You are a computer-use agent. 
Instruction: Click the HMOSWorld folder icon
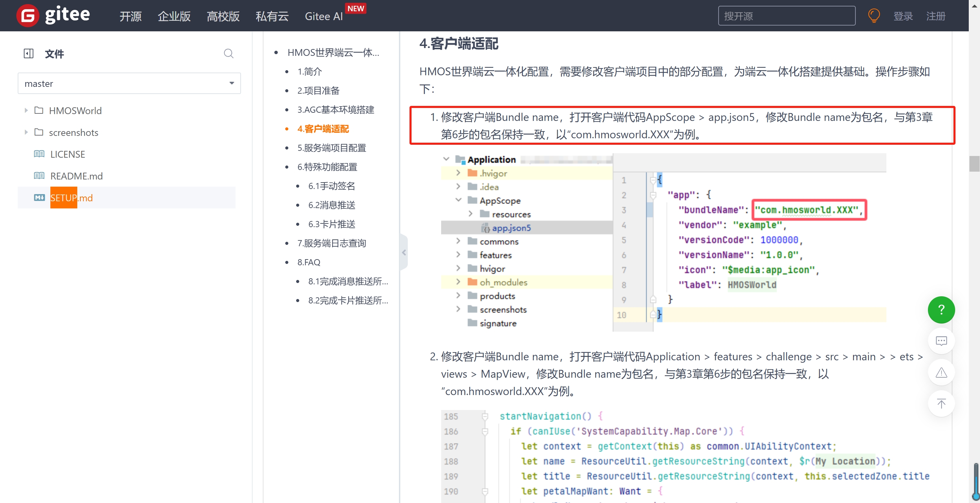(39, 110)
